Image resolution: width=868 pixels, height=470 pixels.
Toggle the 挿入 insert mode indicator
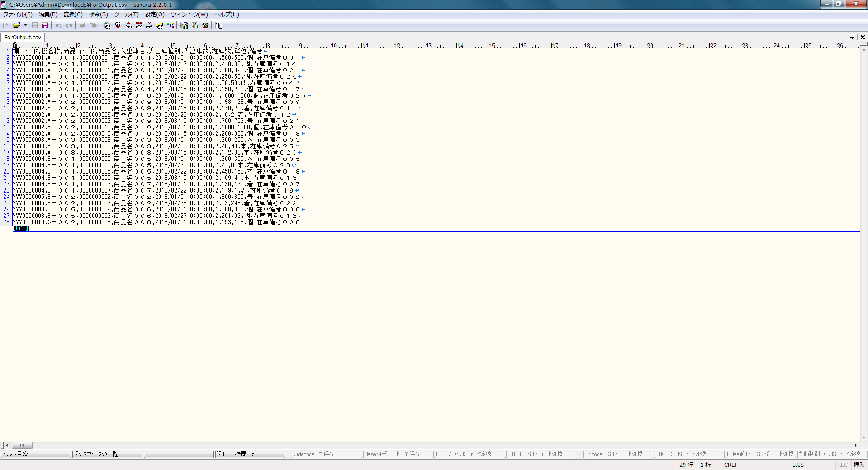tap(859, 465)
